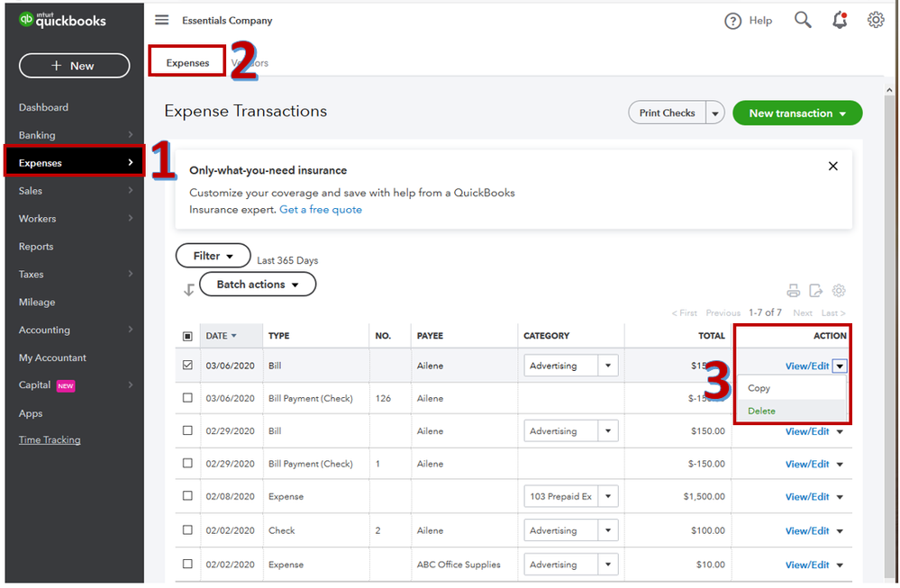900x588 pixels.
Task: Click the batch actions arrow icon
Action: 189,290
